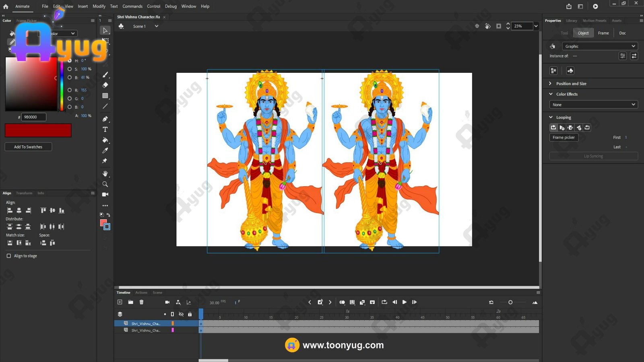Select the Rectangle tool
644x362 pixels.
(105, 96)
